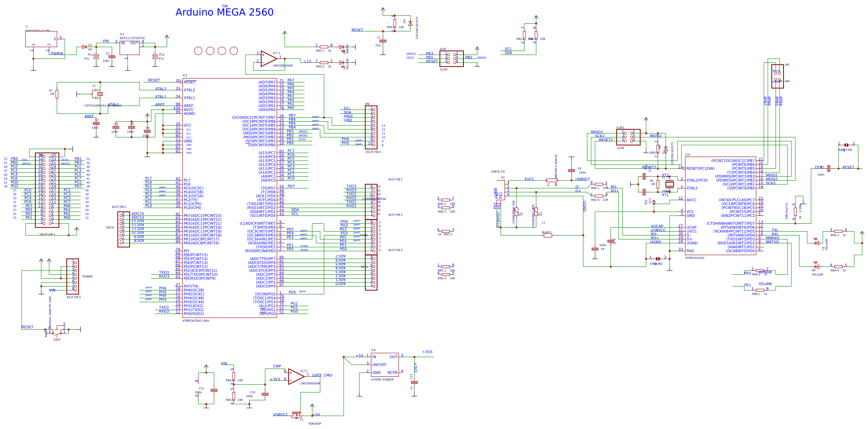Select the IC1 NCP1117ST50T3G voltage regulator symbol
Screen dimensions: 868x429
tap(130, 48)
